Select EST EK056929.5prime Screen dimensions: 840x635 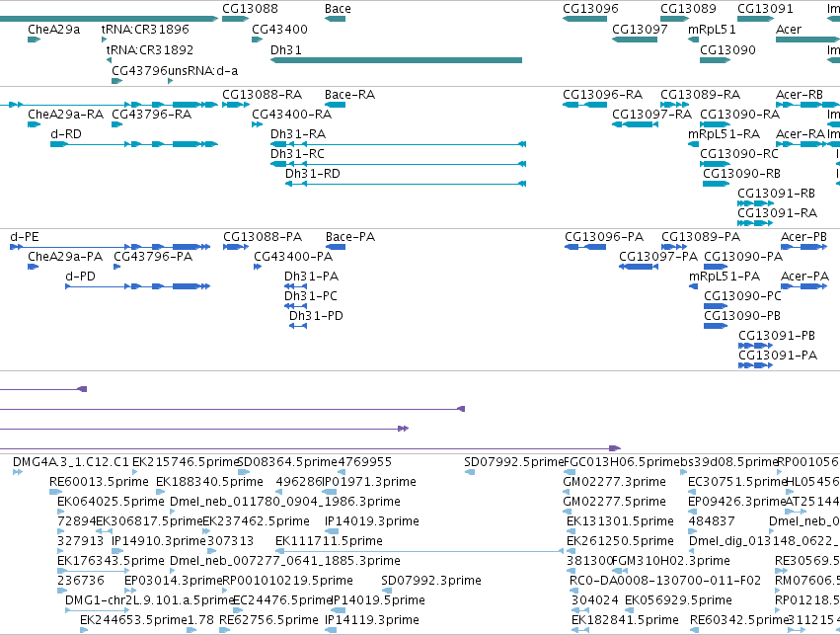[x=678, y=600]
